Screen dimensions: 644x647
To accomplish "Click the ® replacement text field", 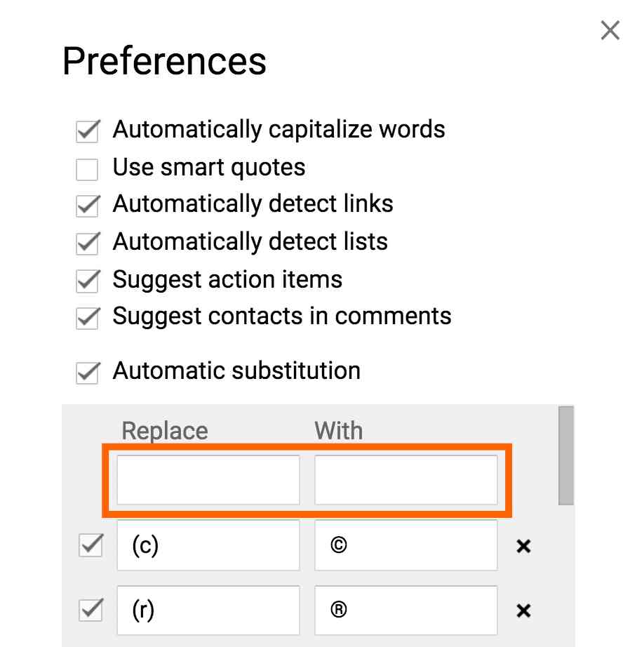I will pyautogui.click(x=406, y=611).
